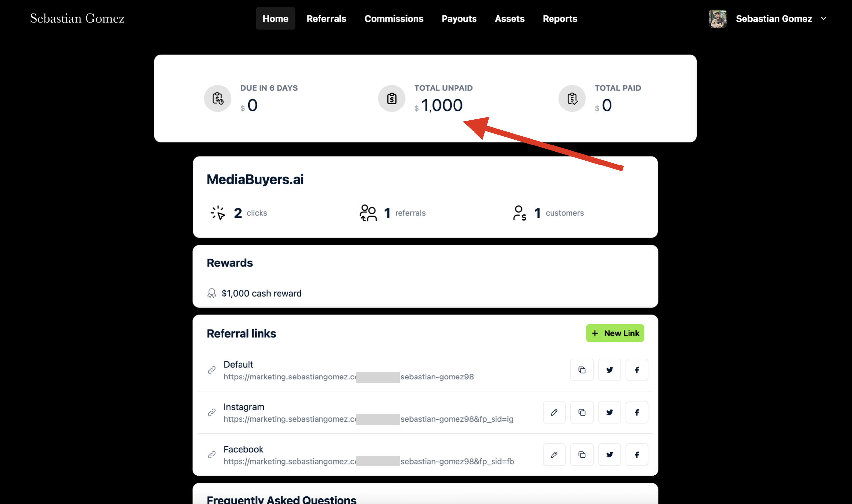852x504 pixels.
Task: Switch to the Payouts tab
Action: click(459, 19)
